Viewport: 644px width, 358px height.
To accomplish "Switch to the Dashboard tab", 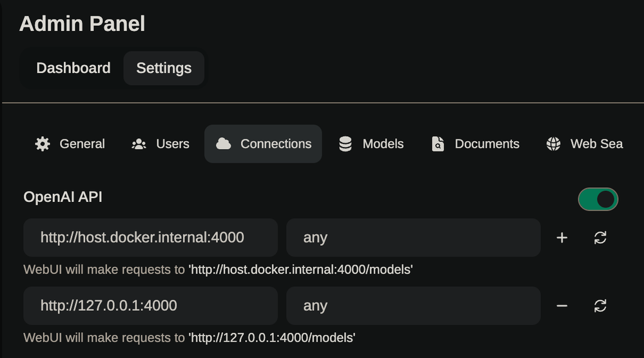I will pyautogui.click(x=73, y=68).
